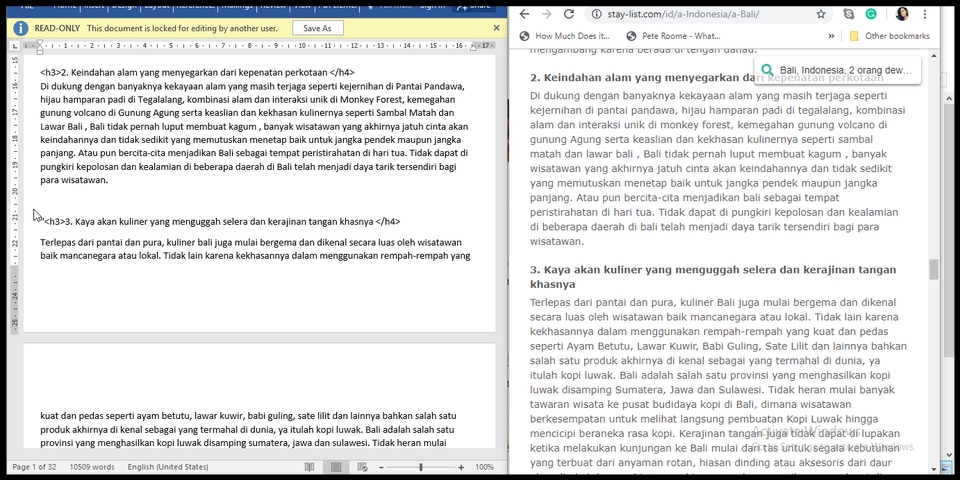This screenshot has height=480, width=960.
Task: Select the first-line indent marker on the ruler
Action: tap(40, 43)
